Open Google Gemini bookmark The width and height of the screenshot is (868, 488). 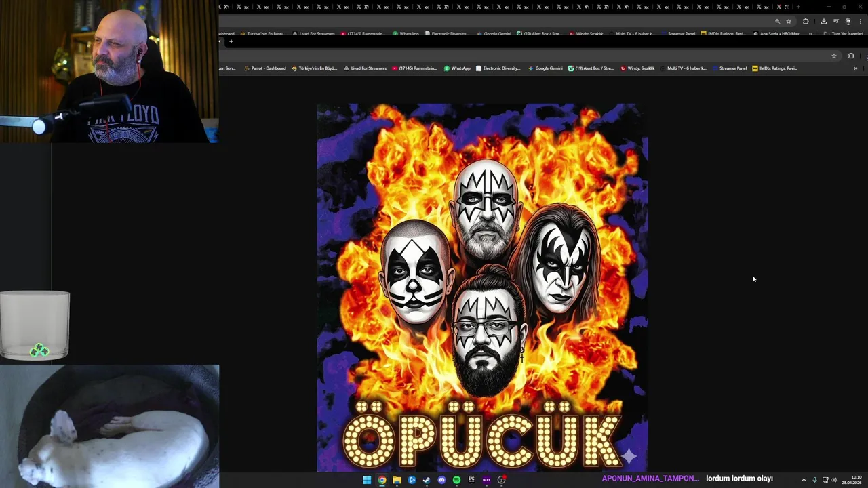(x=545, y=68)
